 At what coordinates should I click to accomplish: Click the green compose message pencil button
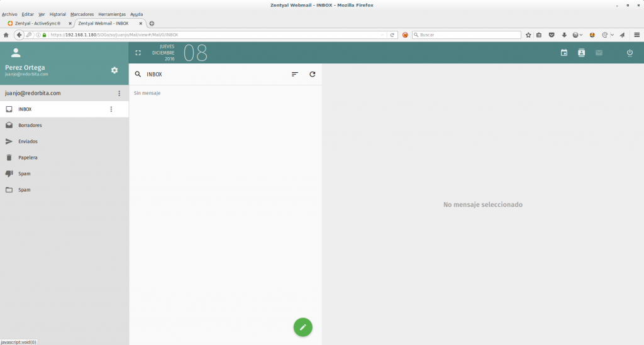click(x=303, y=327)
